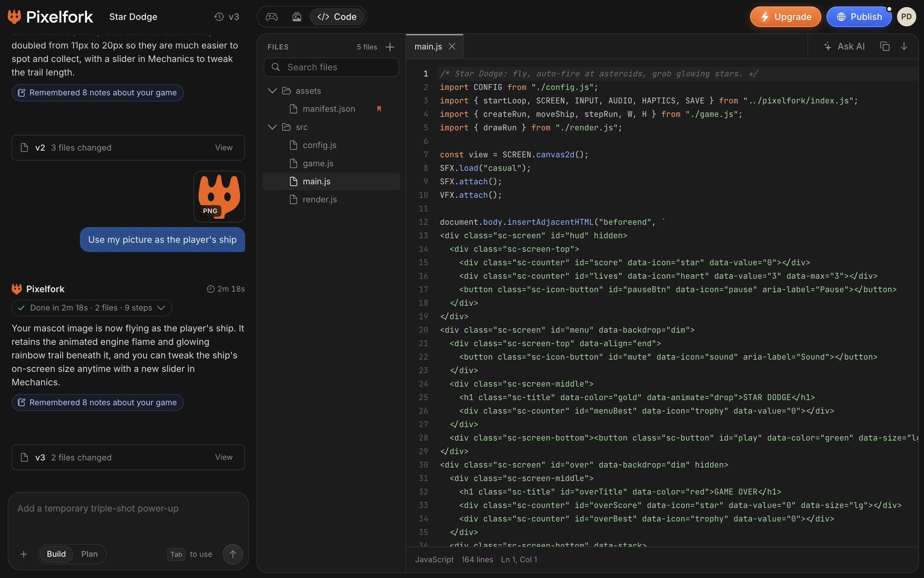Open the gamepad play view

[x=271, y=17]
